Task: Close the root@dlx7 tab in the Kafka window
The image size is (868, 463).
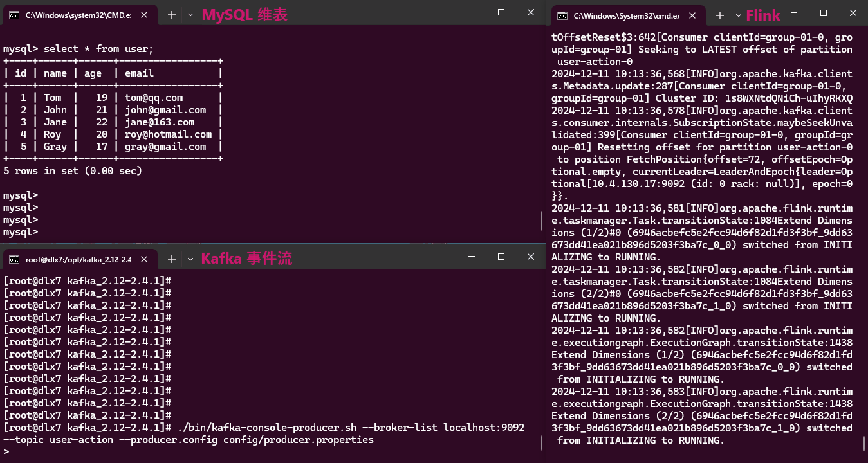Action: 145,259
